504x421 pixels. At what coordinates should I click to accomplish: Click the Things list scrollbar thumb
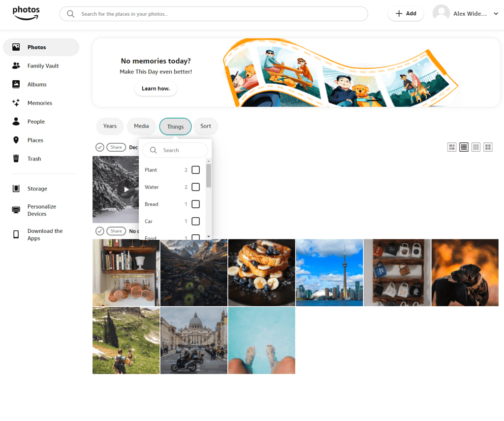pos(209,176)
